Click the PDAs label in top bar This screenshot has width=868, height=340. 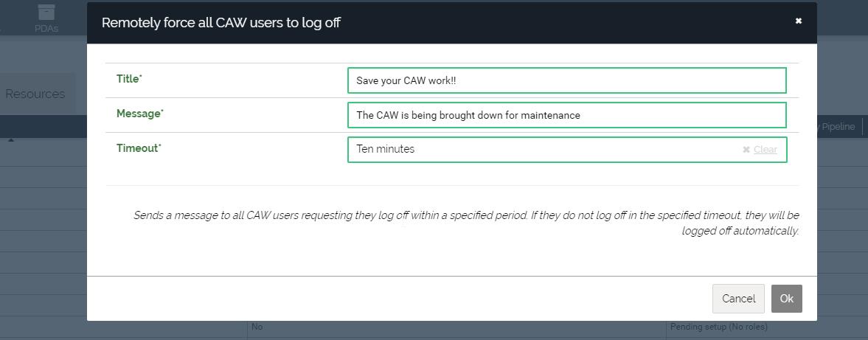point(46,29)
